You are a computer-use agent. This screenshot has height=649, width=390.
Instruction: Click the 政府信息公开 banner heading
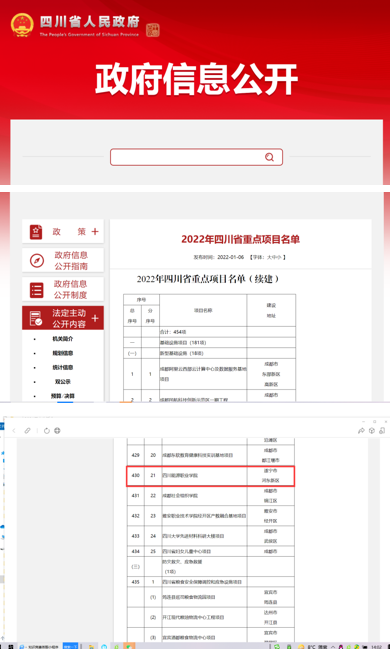196,79
